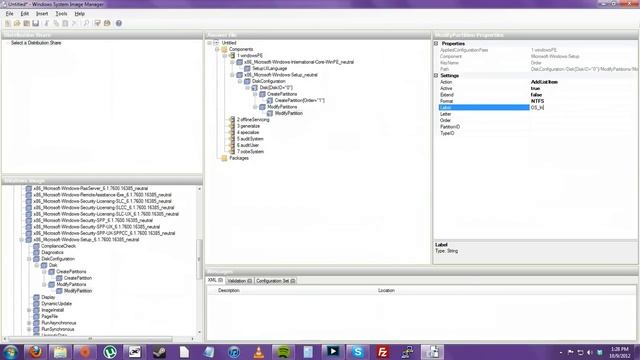
Task: Click the Close Answer File toolbar icon
Action: [27, 23]
